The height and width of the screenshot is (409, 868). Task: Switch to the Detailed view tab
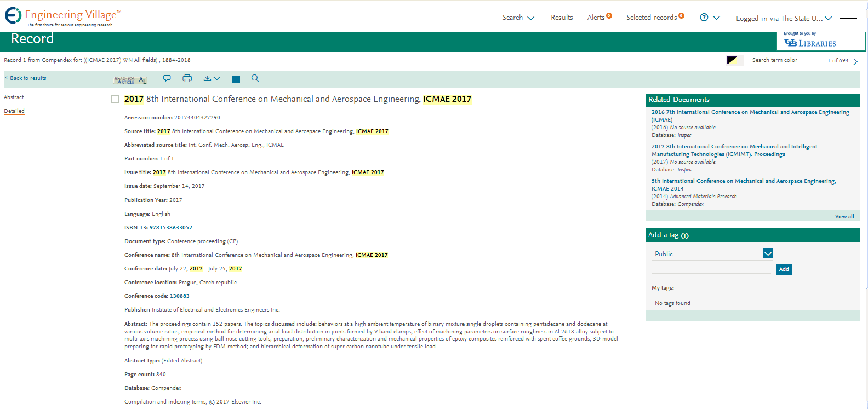coord(14,111)
